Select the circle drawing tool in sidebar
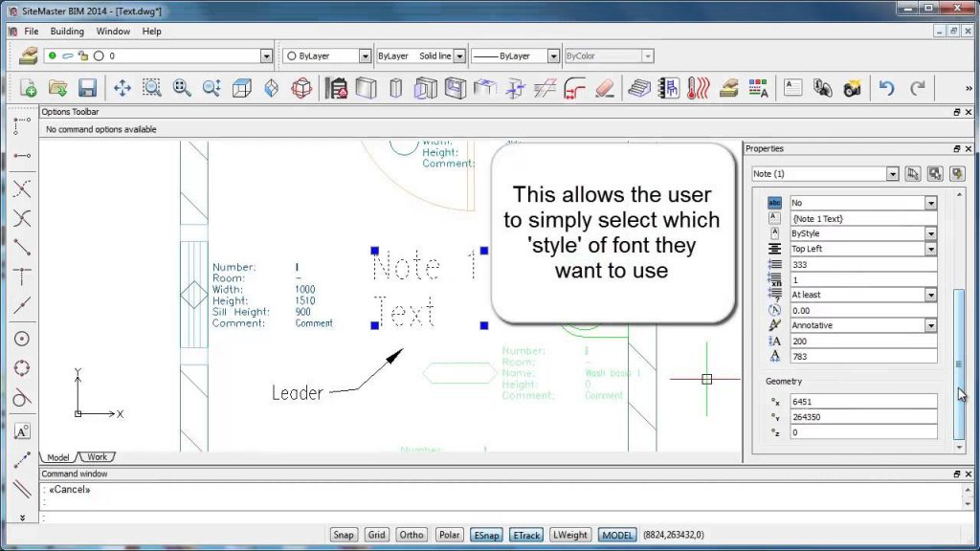Screen dimensions: 980x551 pyautogui.click(x=22, y=339)
